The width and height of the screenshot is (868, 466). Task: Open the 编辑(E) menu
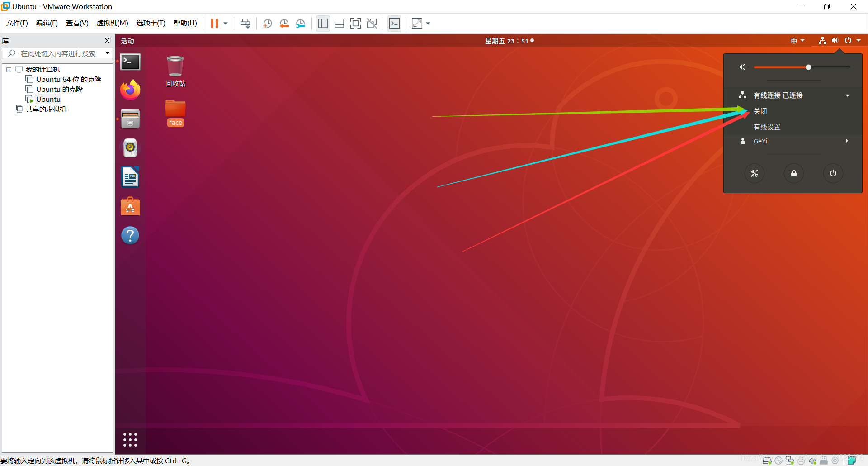point(47,23)
